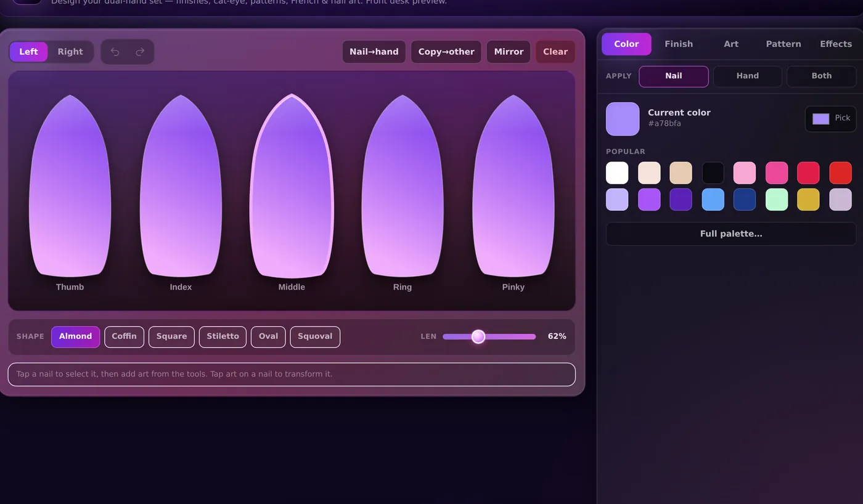This screenshot has width=863, height=504.
Task: Choose the Oval nail shape
Action: pos(268,337)
